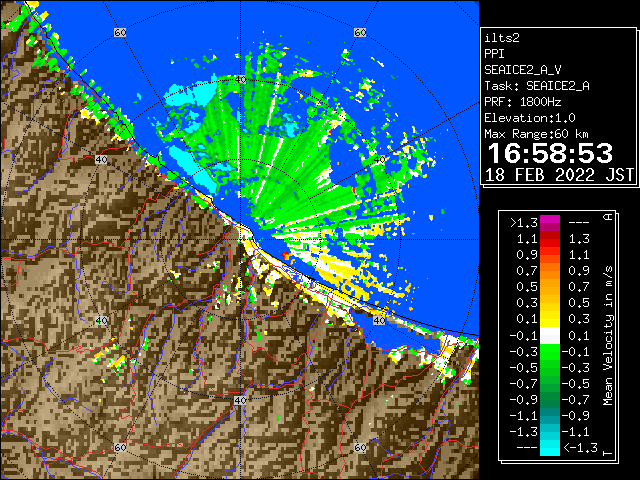Click the '40' range label due north of radar
640x480 pixels.
click(x=240, y=80)
